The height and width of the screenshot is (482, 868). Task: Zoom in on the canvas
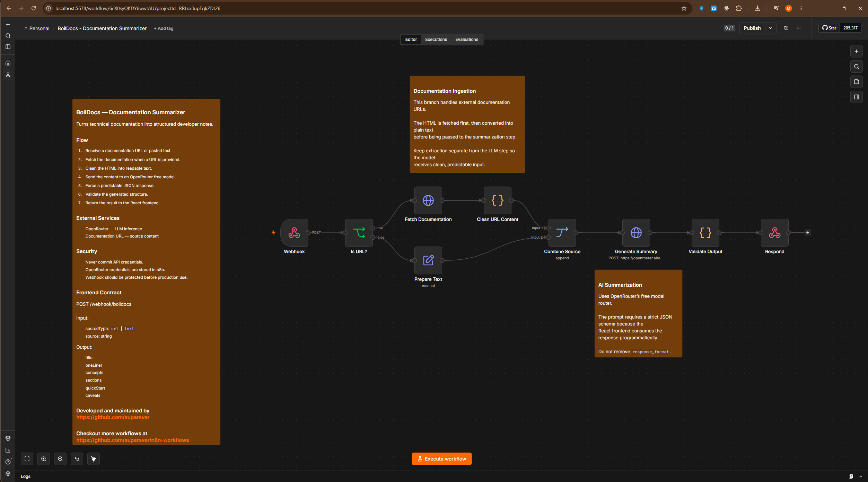(44, 459)
